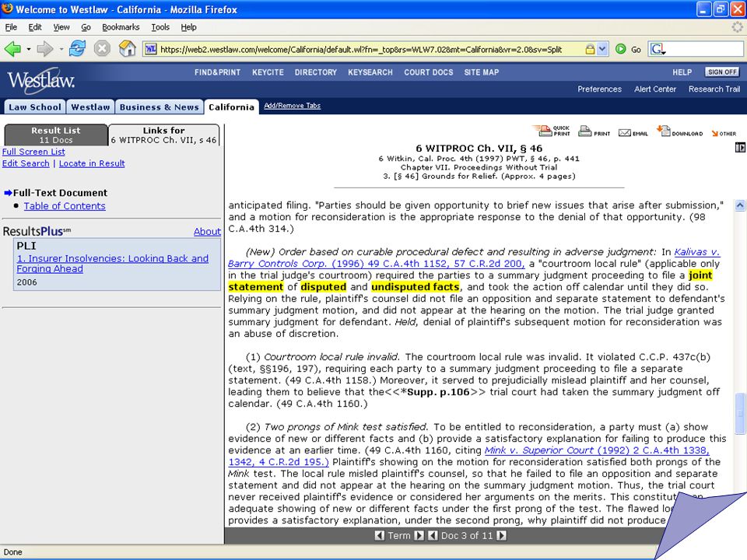
Task: Open the Result List 11 Docs tab
Action: pos(56,135)
